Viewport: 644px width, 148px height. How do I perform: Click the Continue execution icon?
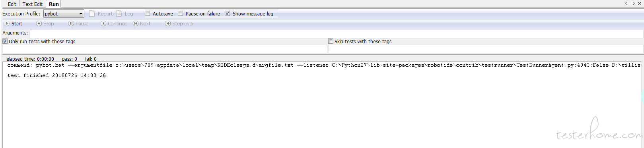coord(103,24)
